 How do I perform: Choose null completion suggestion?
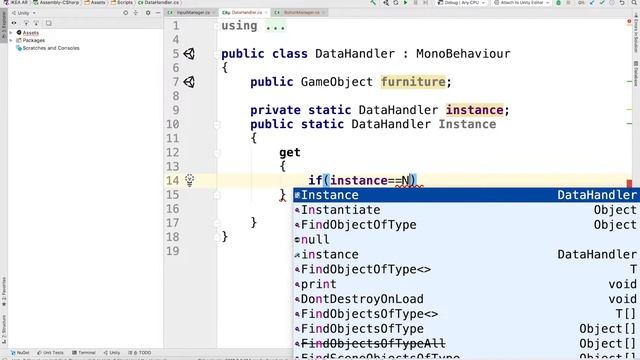tap(466, 240)
